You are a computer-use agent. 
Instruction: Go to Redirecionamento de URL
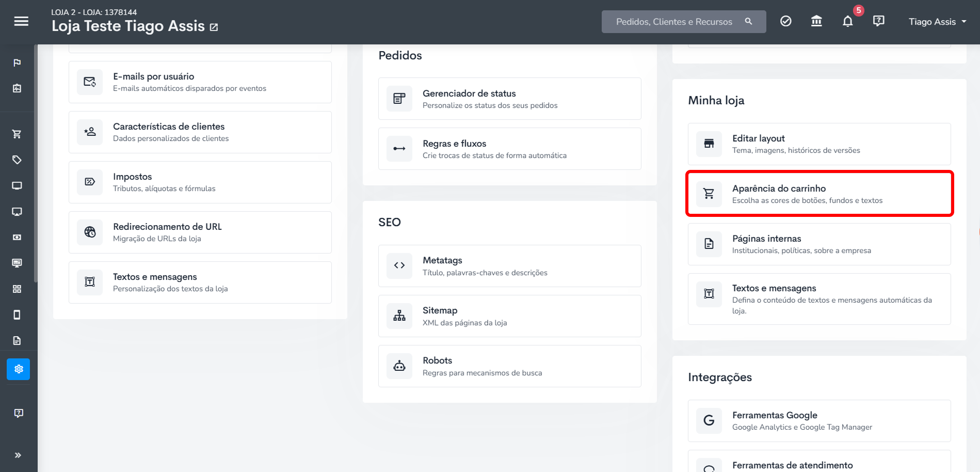[x=200, y=232]
